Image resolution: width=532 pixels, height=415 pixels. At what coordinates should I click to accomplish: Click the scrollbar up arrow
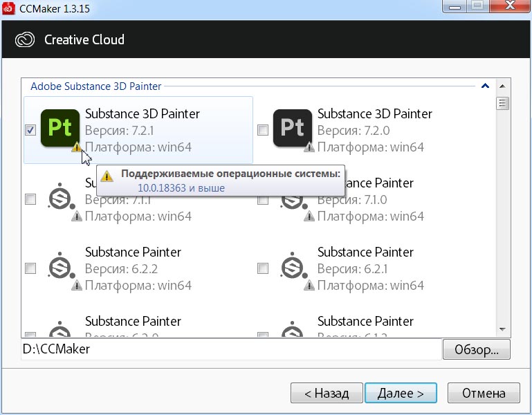[x=502, y=86]
